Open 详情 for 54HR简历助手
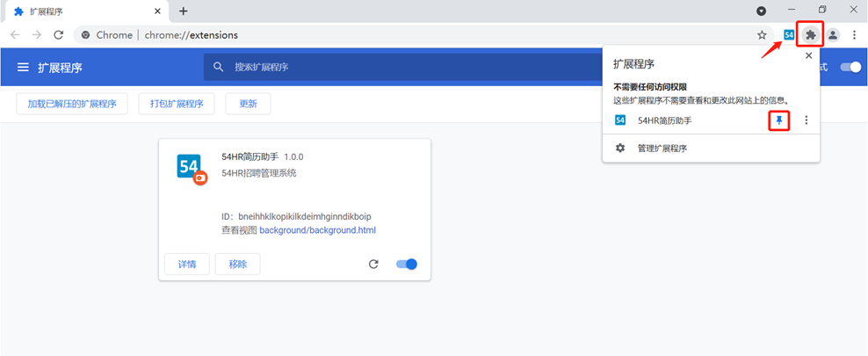The width and height of the screenshot is (868, 356). tap(187, 264)
